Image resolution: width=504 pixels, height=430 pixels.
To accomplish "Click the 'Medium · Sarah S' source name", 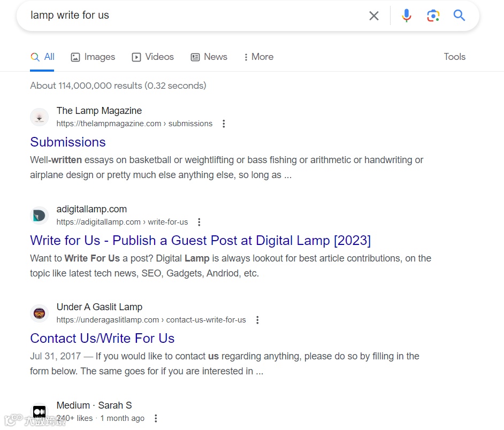I will (94, 405).
